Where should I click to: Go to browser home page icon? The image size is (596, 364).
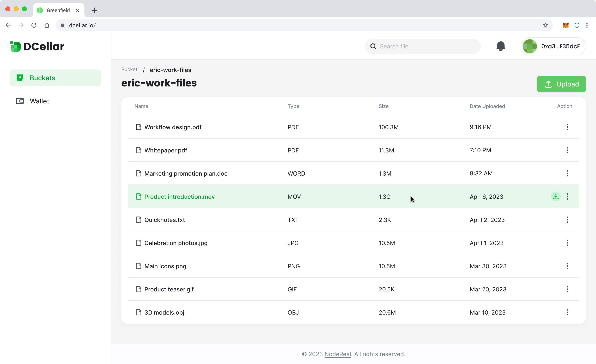pyautogui.click(x=47, y=25)
